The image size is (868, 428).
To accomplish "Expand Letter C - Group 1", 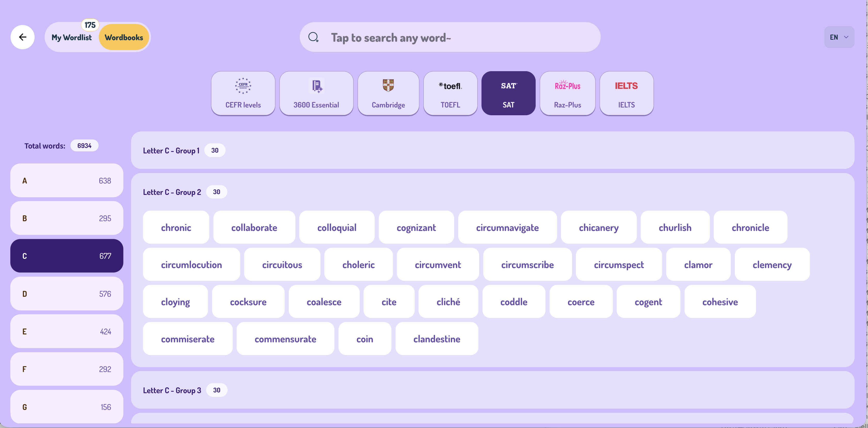I will tap(492, 150).
